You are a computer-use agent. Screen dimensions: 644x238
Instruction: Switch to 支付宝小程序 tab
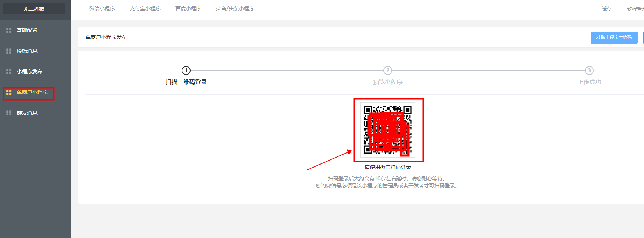tap(145, 8)
